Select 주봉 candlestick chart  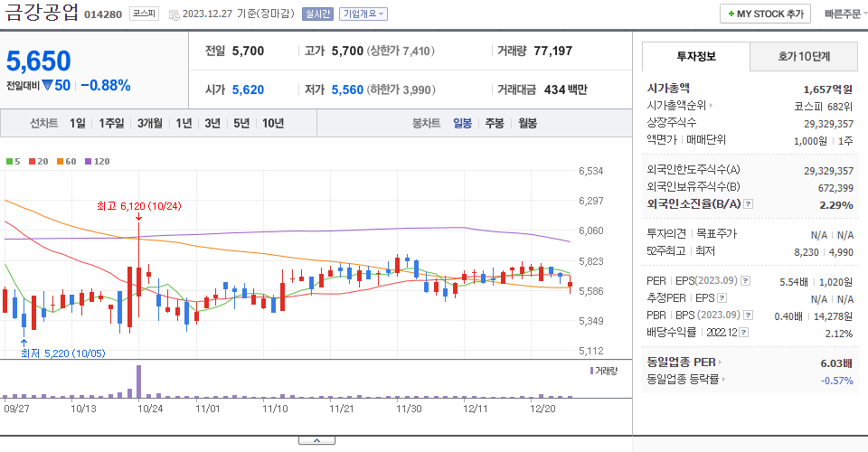click(495, 123)
